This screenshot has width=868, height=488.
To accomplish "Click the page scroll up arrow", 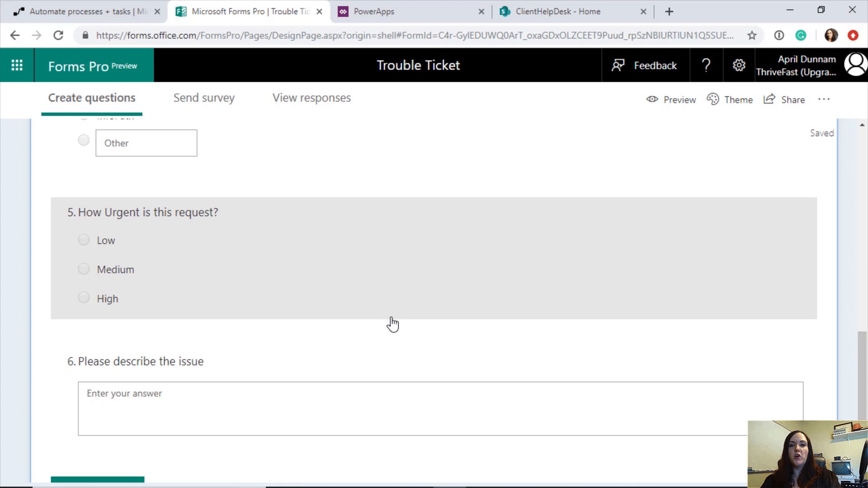I will (x=862, y=125).
